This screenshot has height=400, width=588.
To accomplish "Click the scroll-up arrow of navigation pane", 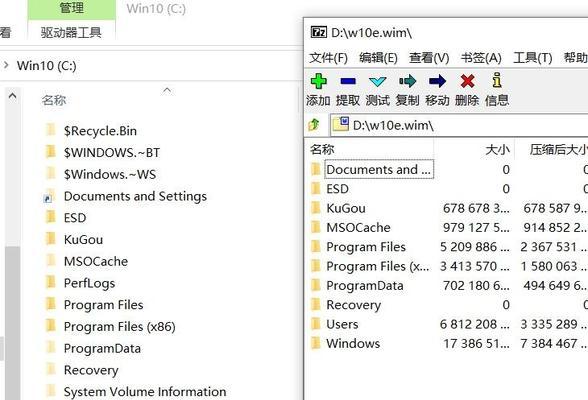I will (12, 96).
